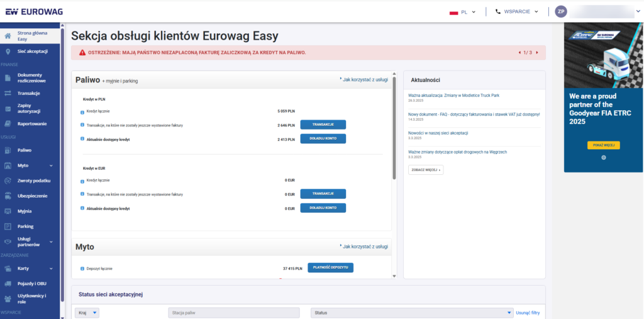644x319 pixels.
Task: Click the Parking P icon in sidebar
Action: point(8,227)
